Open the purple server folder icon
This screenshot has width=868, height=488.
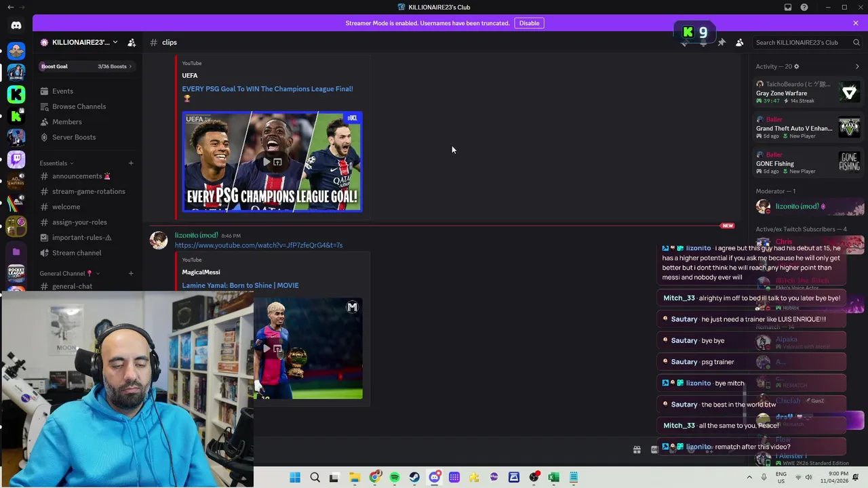16,251
